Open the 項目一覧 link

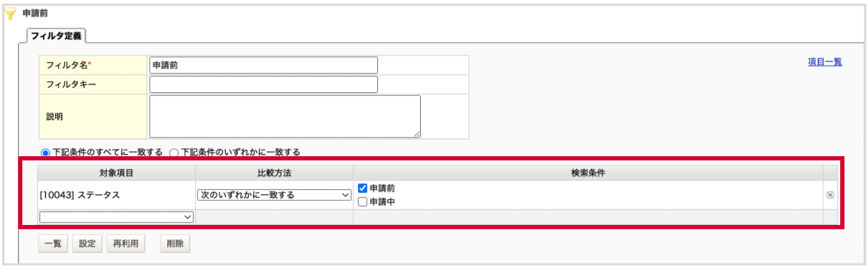pos(825,62)
